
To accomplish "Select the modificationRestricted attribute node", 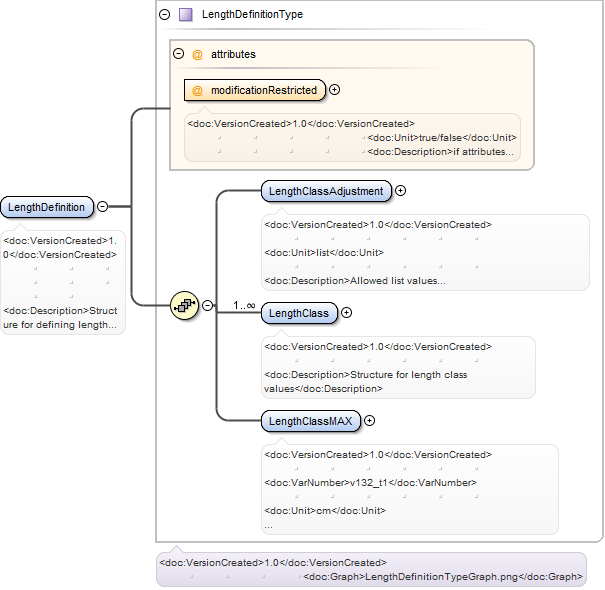I will pos(255,90).
